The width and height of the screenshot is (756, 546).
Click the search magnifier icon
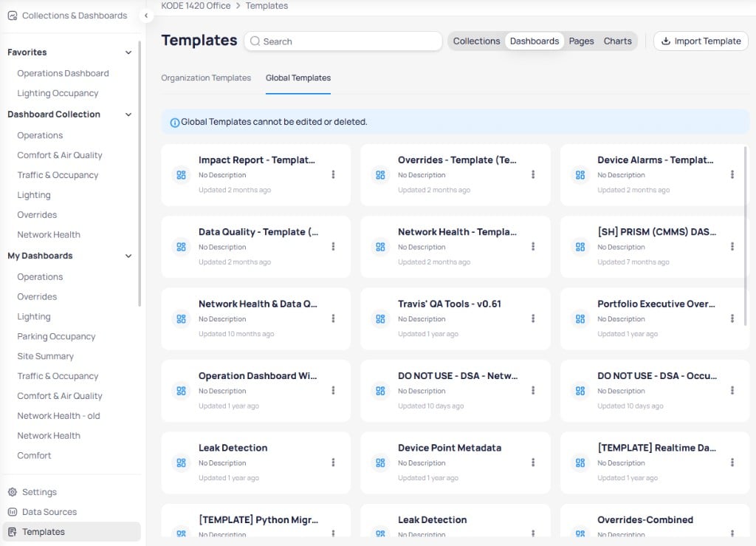(255, 41)
